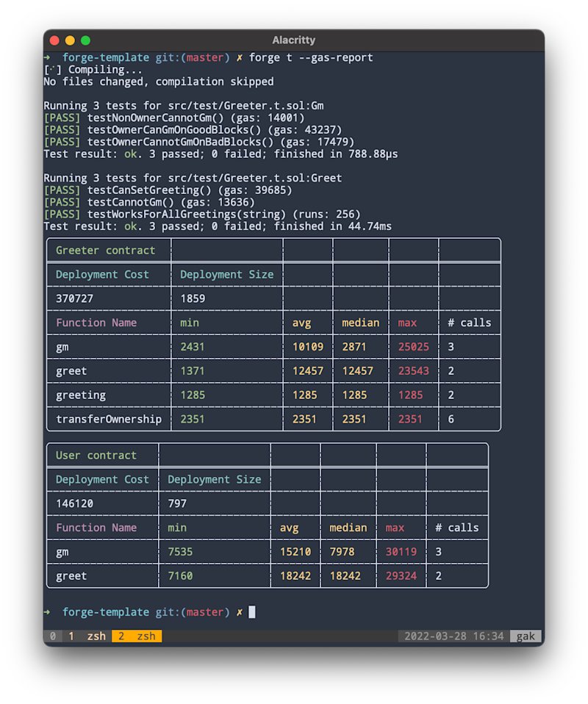The width and height of the screenshot is (588, 704).
Task: Click the testOwnerCanGmOnGoodBlocks test line
Action: click(193, 130)
